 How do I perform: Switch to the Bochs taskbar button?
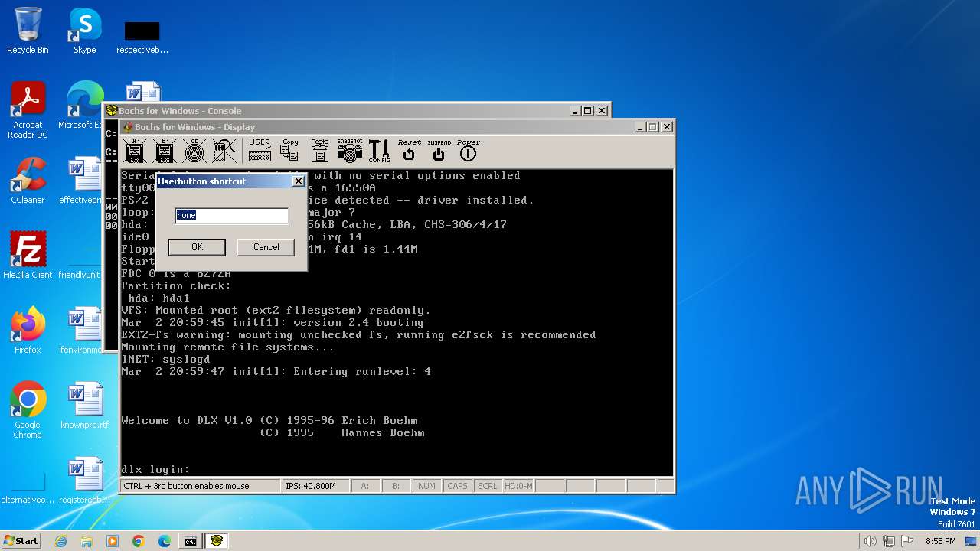[x=217, y=541]
